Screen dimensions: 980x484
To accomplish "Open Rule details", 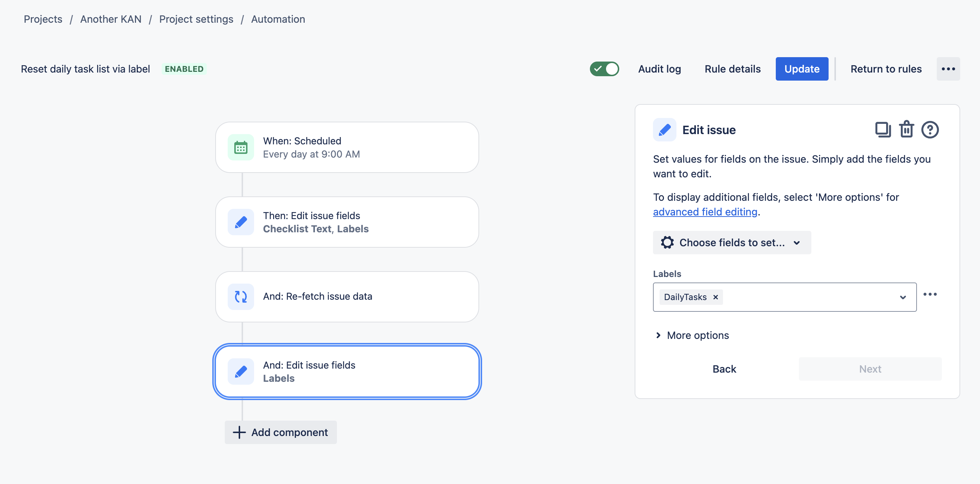I will (732, 69).
